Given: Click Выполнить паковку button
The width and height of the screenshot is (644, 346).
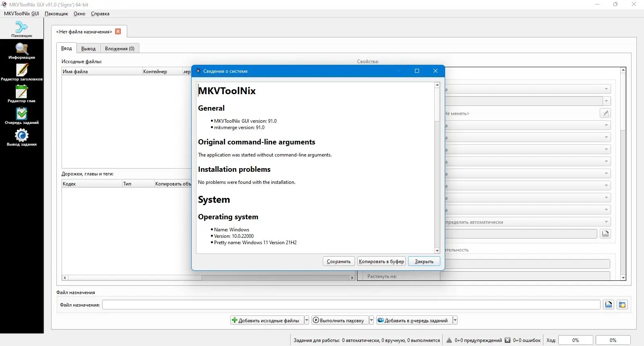Looking at the screenshot, I should pyautogui.click(x=340, y=320).
